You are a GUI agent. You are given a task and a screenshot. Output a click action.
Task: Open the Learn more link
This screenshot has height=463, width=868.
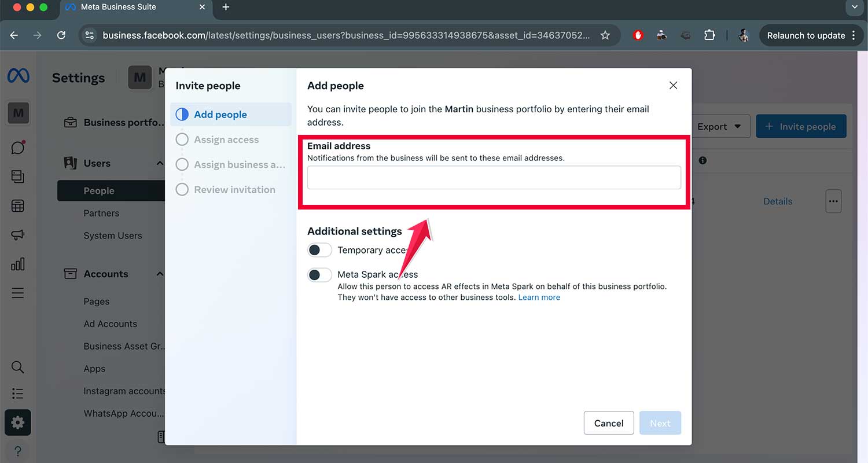pos(539,297)
